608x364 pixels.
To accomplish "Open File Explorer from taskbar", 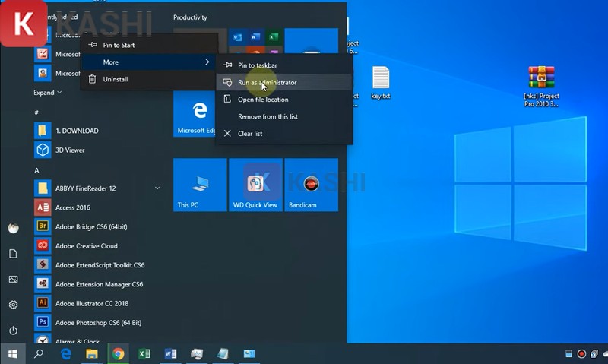I will click(92, 353).
